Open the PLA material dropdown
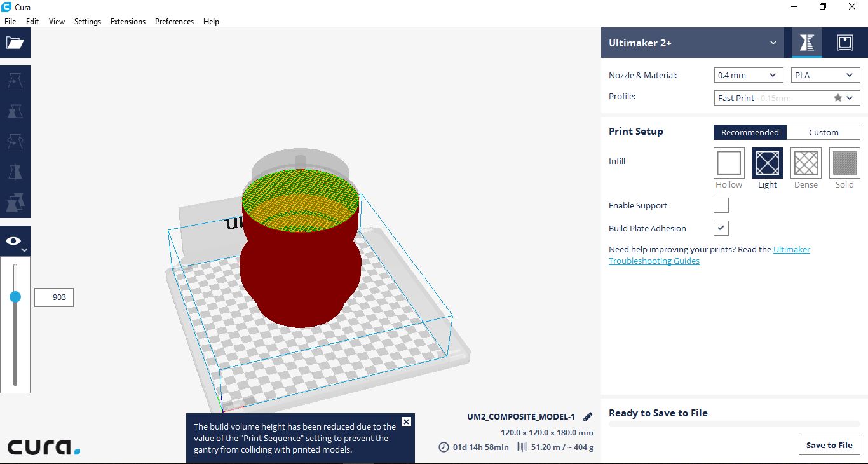The width and height of the screenshot is (868, 464). pos(825,75)
